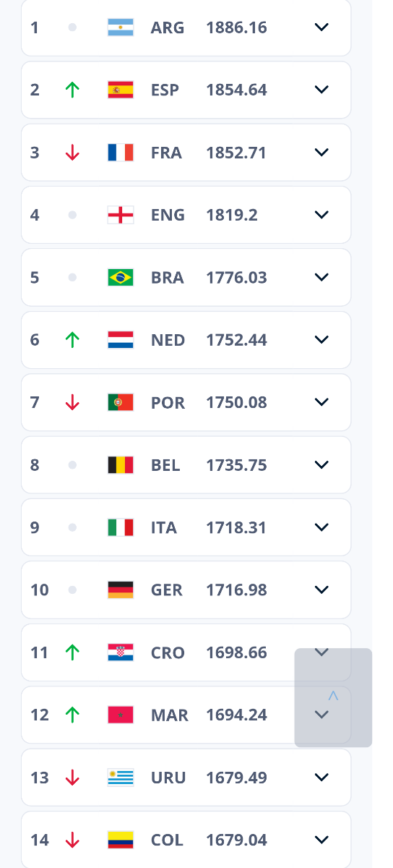Select the CRO team code
Screen dimensions: 393x868
(x=168, y=652)
